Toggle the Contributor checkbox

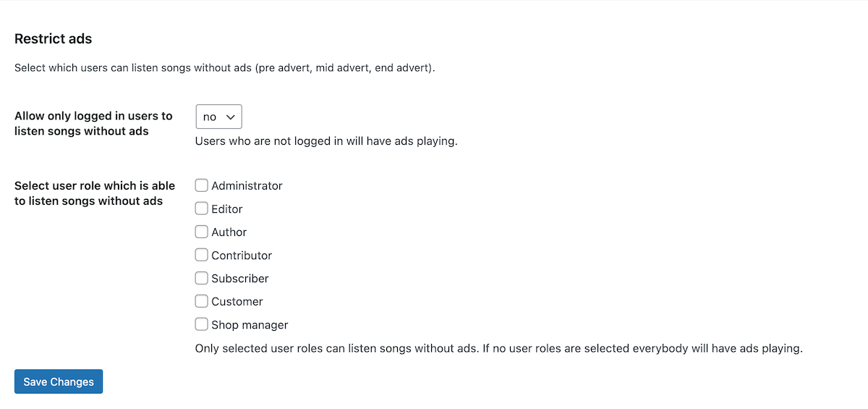[202, 255]
